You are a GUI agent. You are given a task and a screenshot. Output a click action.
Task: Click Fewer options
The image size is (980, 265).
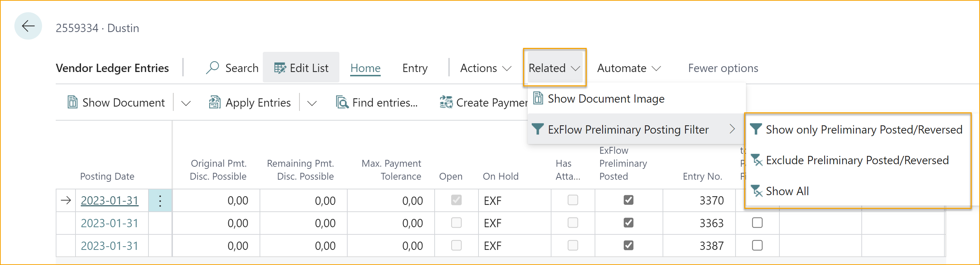[x=723, y=68]
